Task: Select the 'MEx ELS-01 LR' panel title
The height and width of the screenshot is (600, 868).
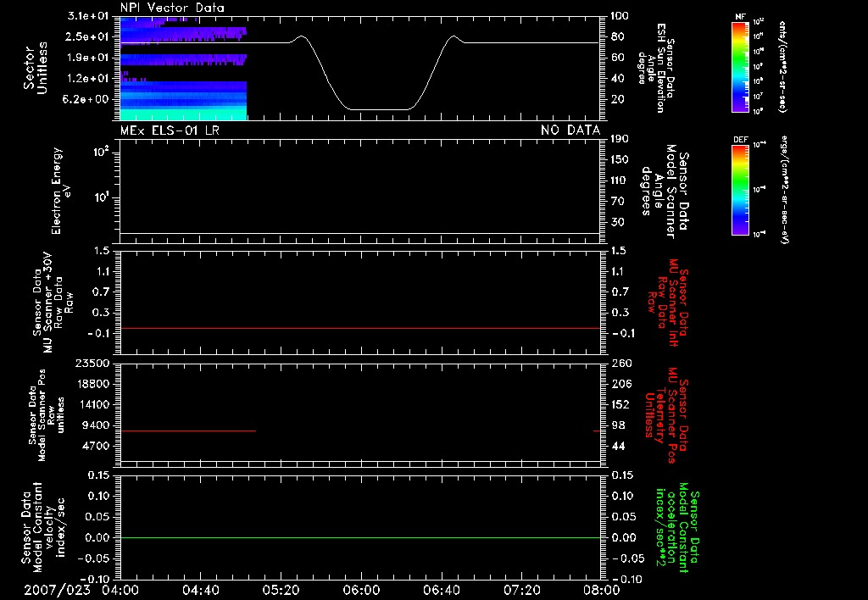Action: pos(170,131)
